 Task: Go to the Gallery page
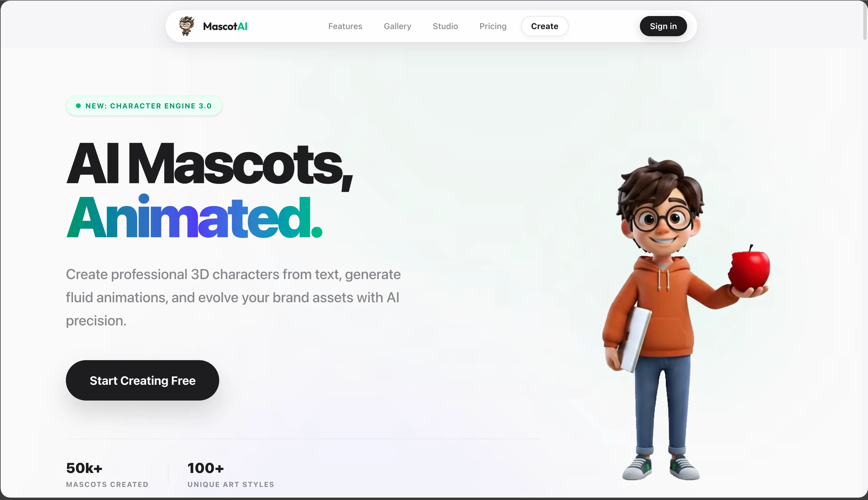point(397,26)
